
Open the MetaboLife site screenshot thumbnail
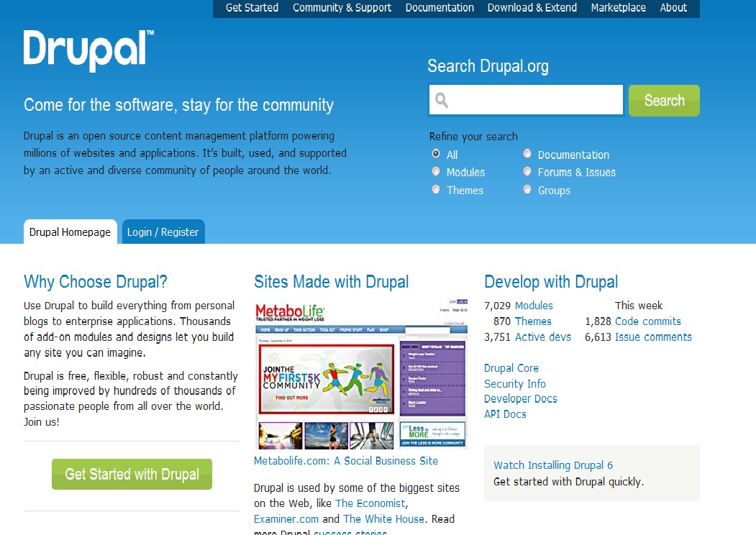(x=360, y=373)
